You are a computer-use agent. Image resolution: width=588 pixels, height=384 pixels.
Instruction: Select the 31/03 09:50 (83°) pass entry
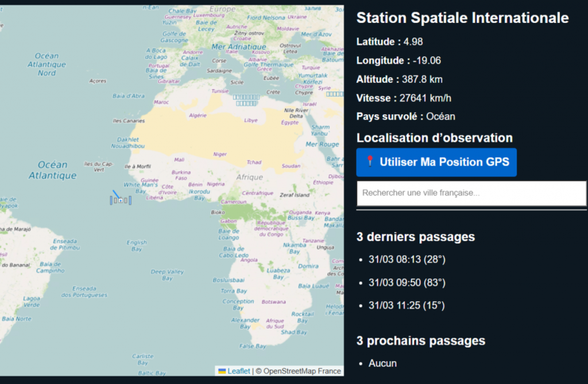(x=407, y=283)
